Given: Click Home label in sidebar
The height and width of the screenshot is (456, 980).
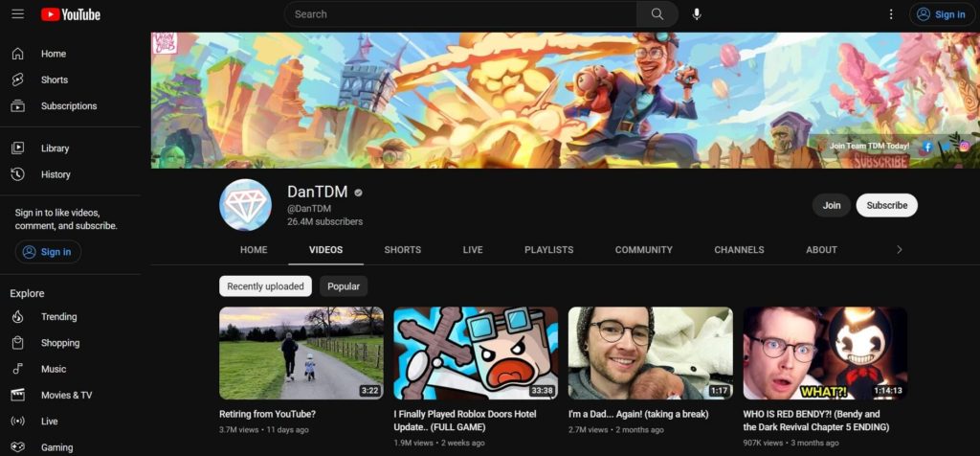Looking at the screenshot, I should [54, 54].
